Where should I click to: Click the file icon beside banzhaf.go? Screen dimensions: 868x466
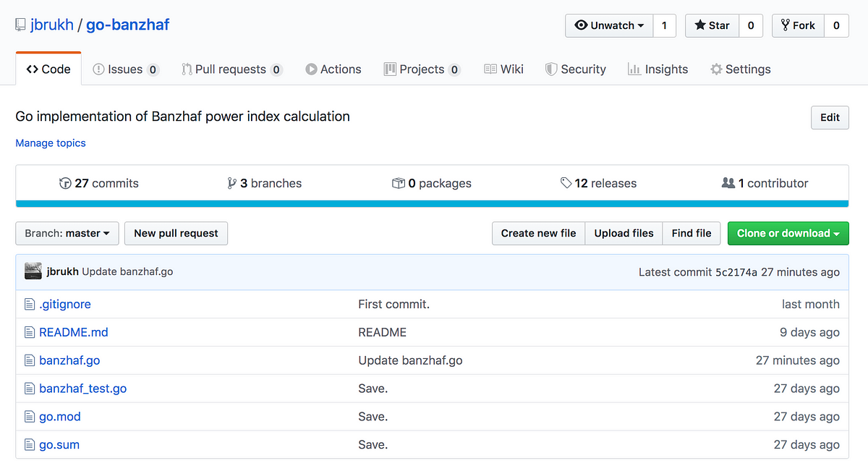pyautogui.click(x=30, y=360)
